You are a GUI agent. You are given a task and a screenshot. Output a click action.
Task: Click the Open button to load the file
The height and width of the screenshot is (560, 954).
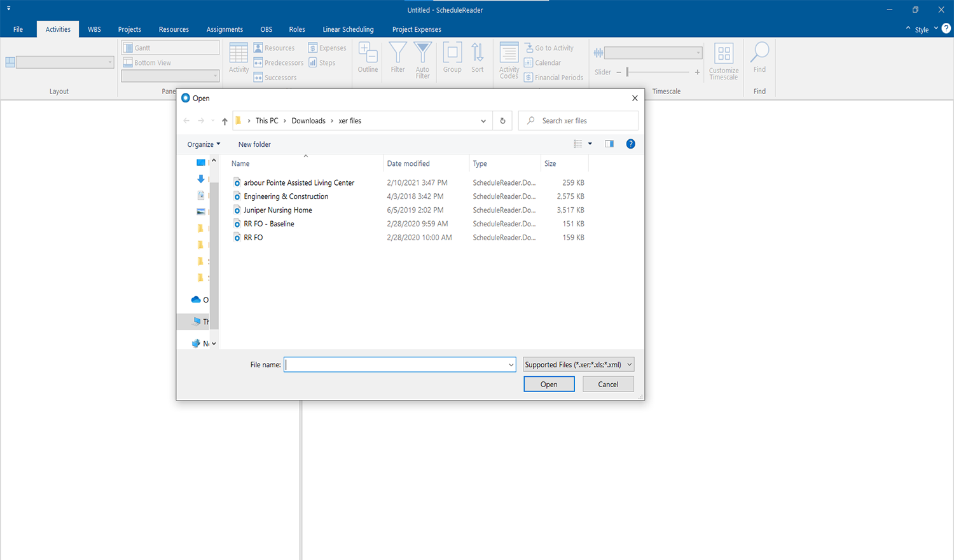tap(548, 384)
